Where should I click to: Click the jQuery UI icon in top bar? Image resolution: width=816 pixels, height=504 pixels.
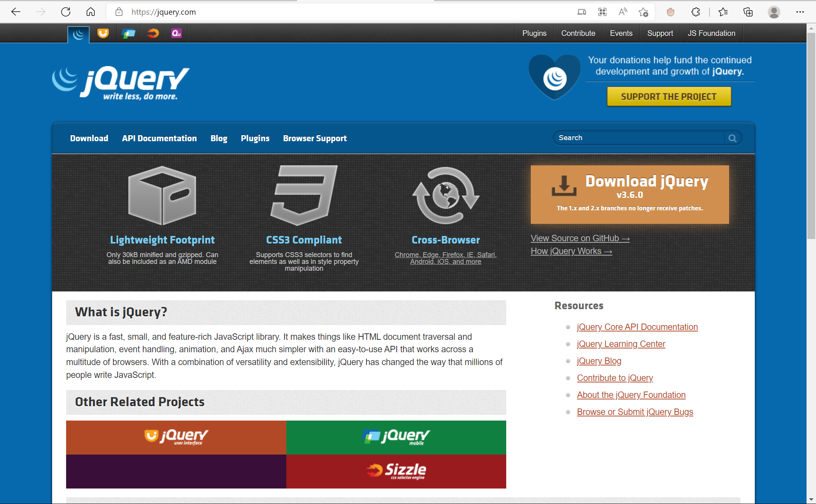coord(103,34)
